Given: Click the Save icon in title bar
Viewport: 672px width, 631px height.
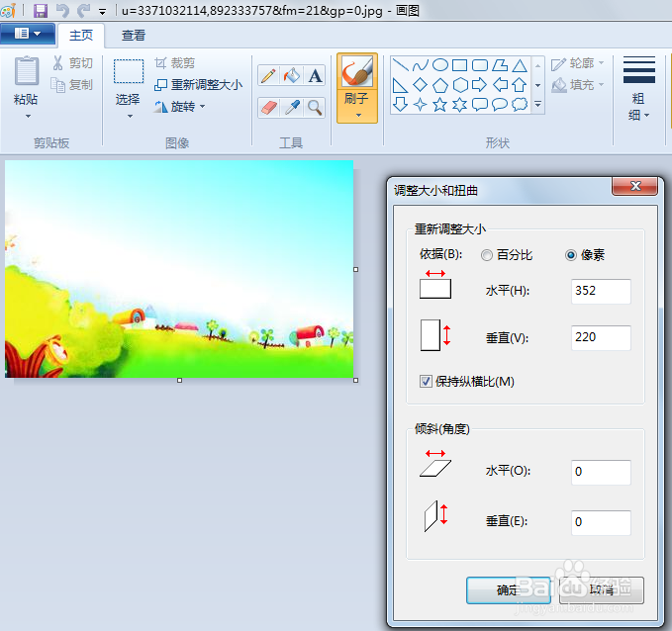Looking at the screenshot, I should click(41, 10).
